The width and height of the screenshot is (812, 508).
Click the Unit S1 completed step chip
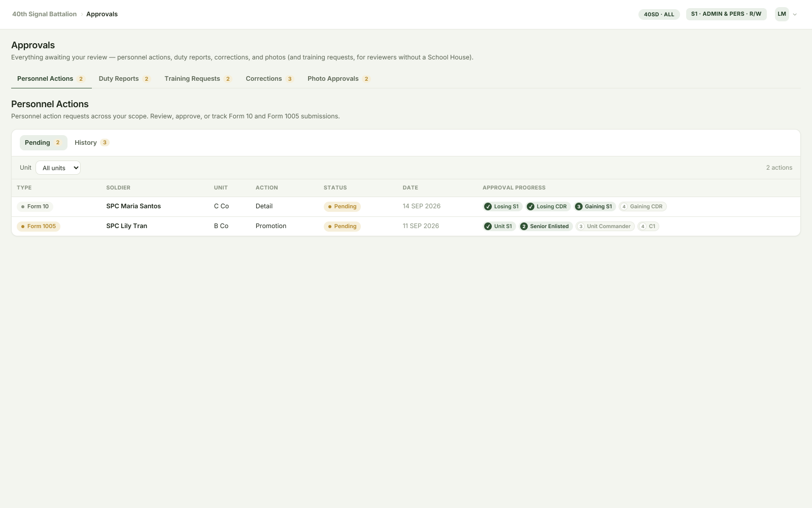[x=499, y=227]
